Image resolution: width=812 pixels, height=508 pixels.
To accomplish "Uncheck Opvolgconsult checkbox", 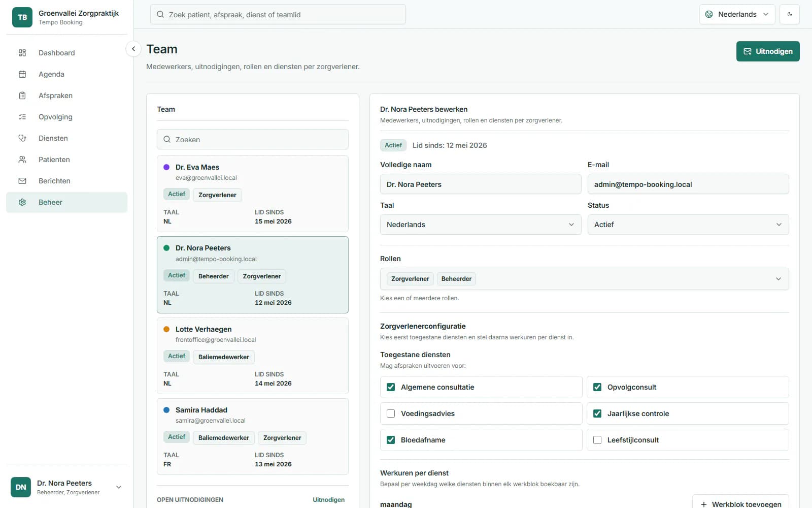I will coord(597,387).
